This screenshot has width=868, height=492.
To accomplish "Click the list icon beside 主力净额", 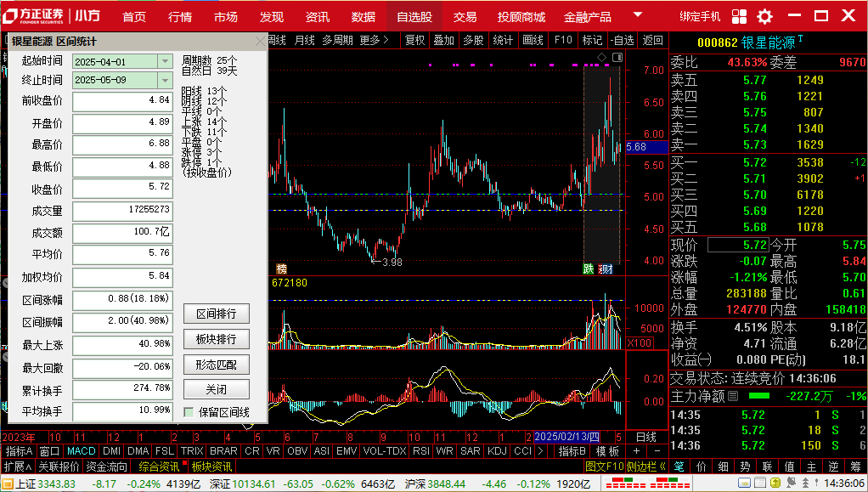I will pos(733,396).
